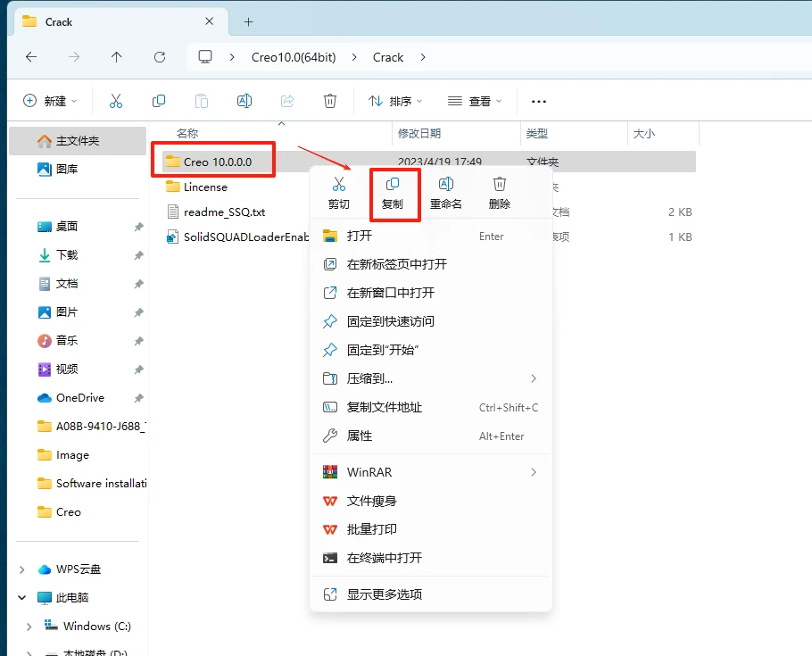Expand the 压缩到... submenu
Screen dimensions: 812x656
point(534,378)
